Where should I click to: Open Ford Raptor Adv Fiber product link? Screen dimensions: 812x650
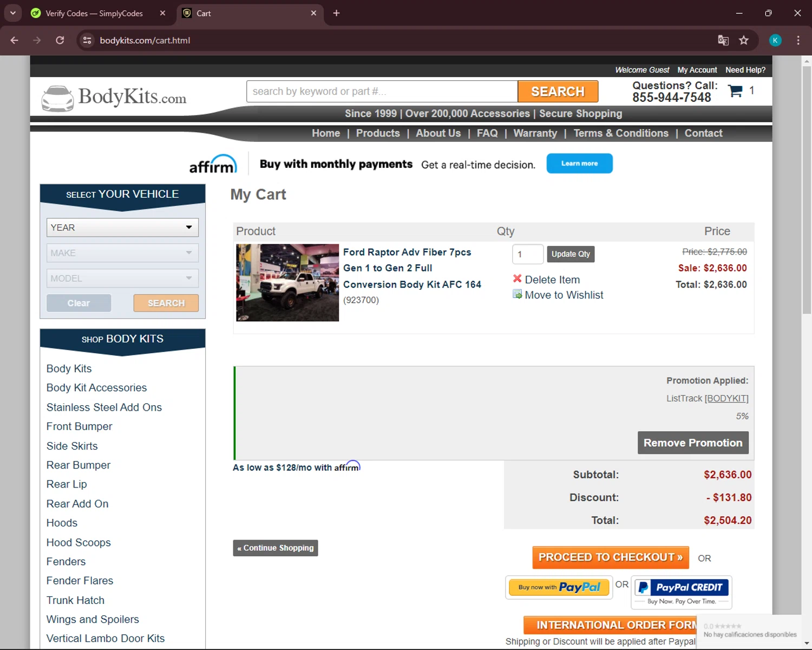[412, 268]
